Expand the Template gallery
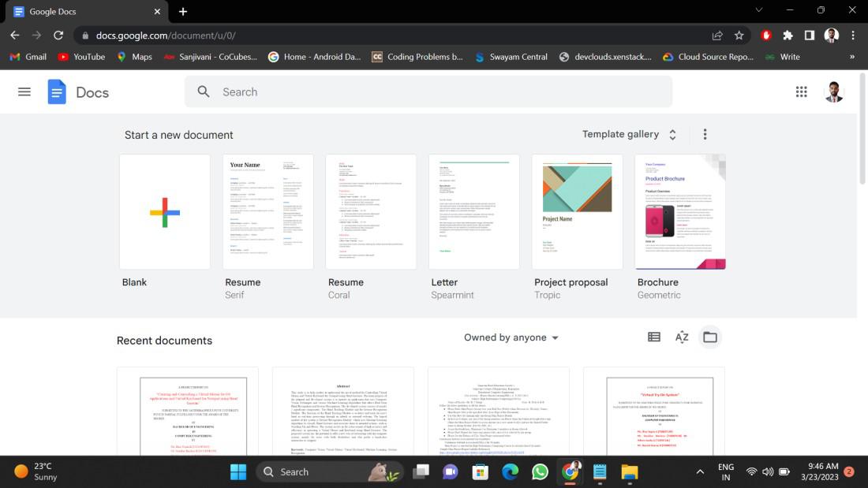 coord(630,135)
